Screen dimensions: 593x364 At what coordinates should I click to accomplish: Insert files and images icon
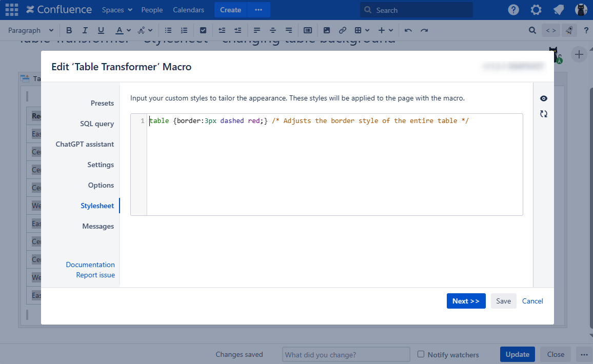[x=327, y=30]
